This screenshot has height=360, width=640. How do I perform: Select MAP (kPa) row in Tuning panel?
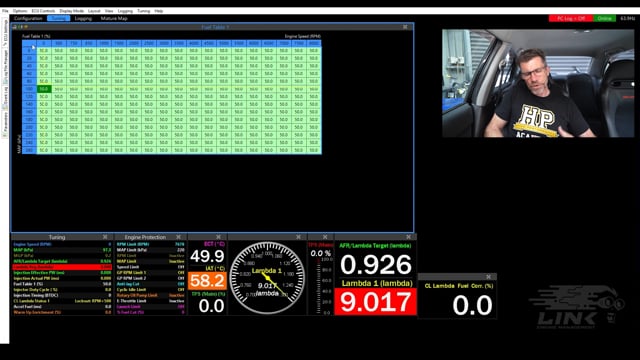(62, 250)
